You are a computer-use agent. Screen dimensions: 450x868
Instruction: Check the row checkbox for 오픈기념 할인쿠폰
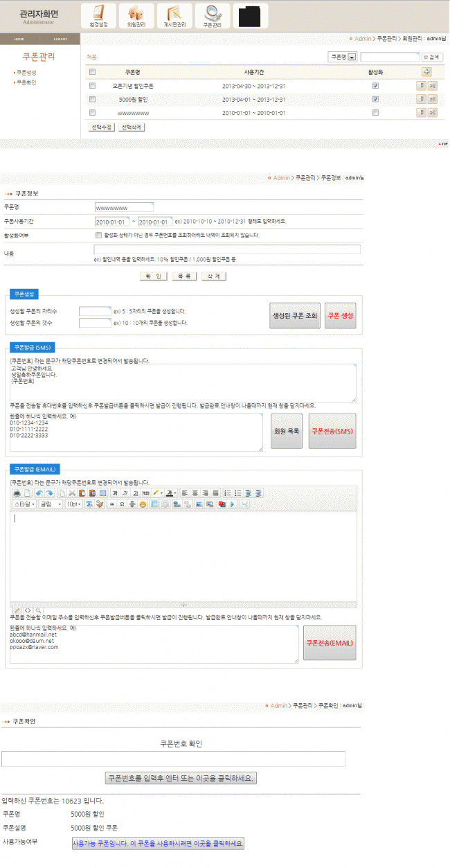[92, 86]
